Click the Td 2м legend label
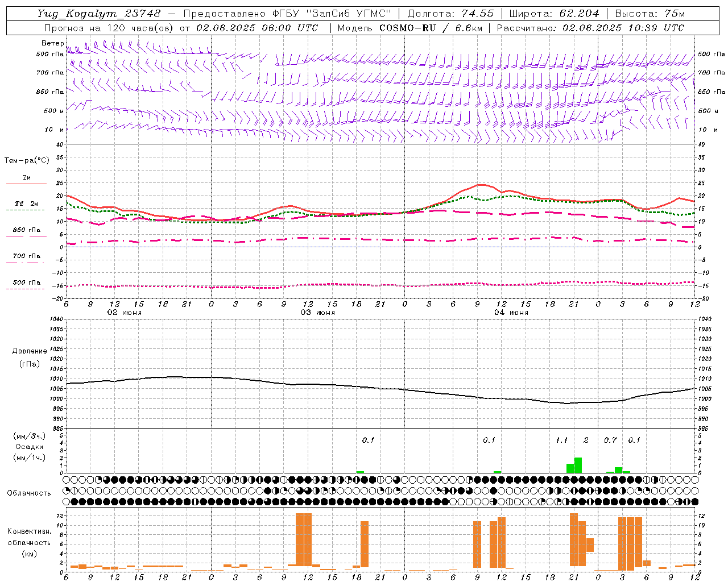Screen dimensions: 728x582 pyautogui.click(x=27, y=203)
